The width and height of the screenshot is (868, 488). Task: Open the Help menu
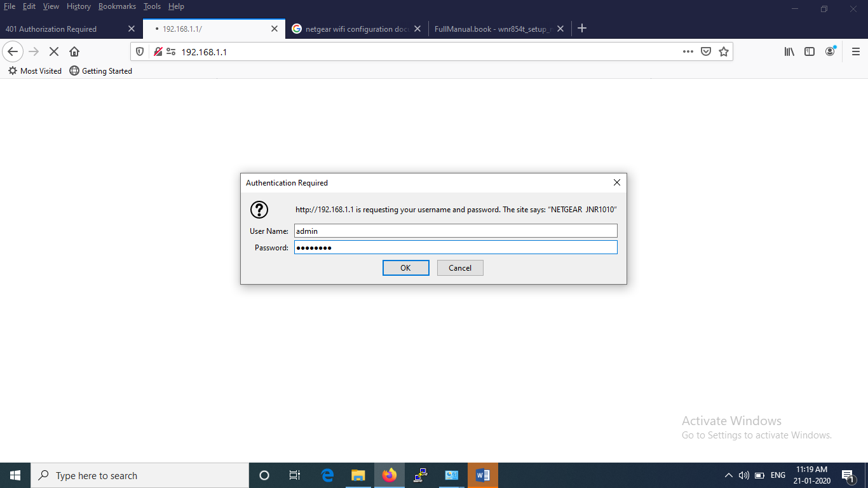click(176, 6)
